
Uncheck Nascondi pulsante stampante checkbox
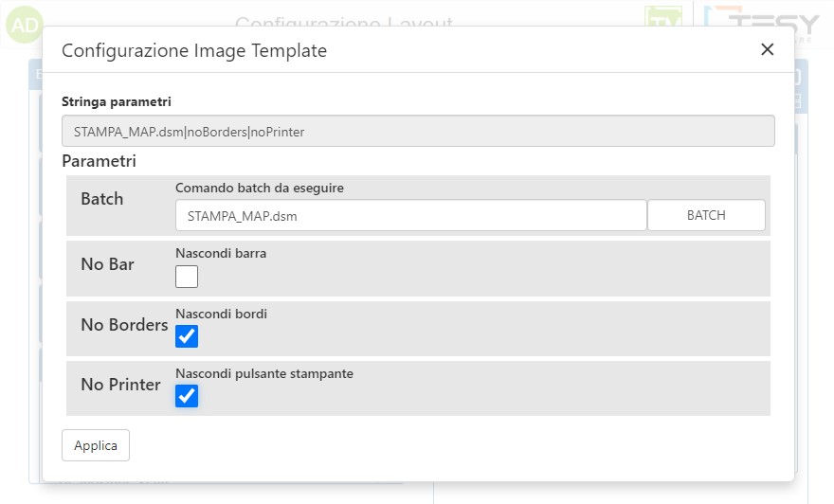187,396
